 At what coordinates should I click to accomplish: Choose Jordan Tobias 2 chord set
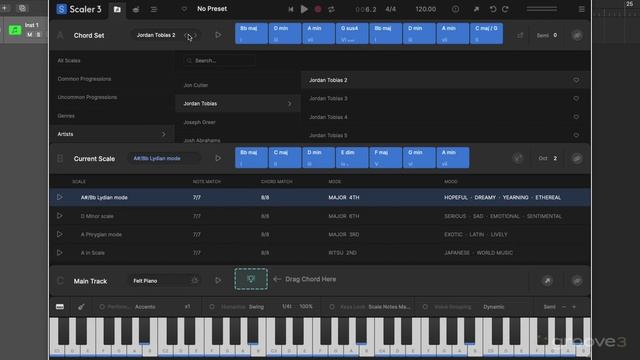click(x=446, y=80)
